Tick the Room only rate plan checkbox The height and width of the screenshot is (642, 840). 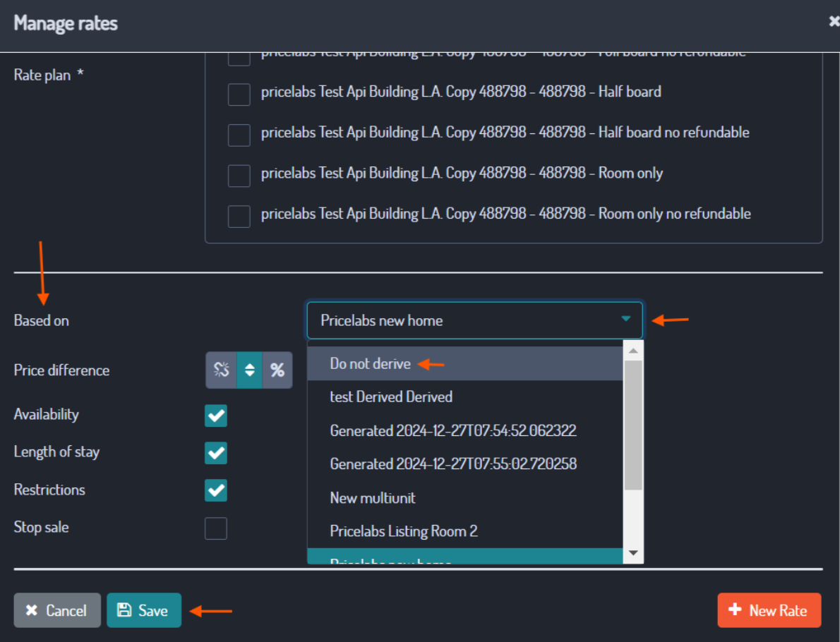pos(239,176)
